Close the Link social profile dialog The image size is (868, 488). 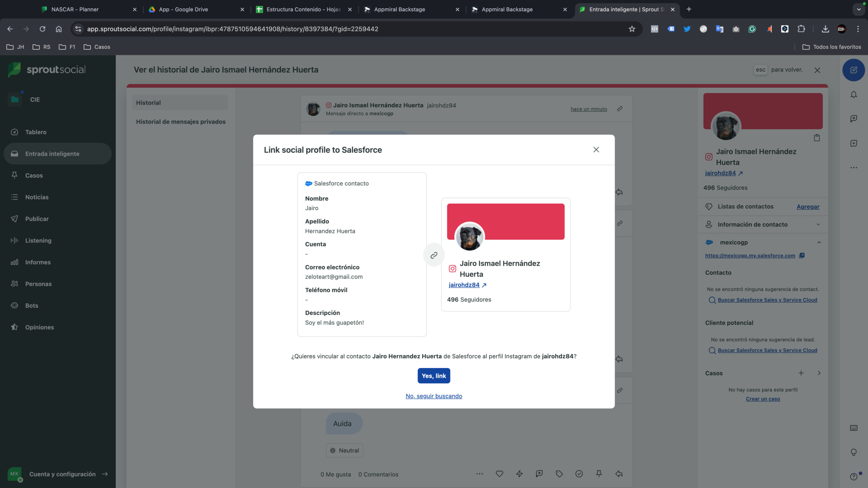pyautogui.click(x=596, y=150)
